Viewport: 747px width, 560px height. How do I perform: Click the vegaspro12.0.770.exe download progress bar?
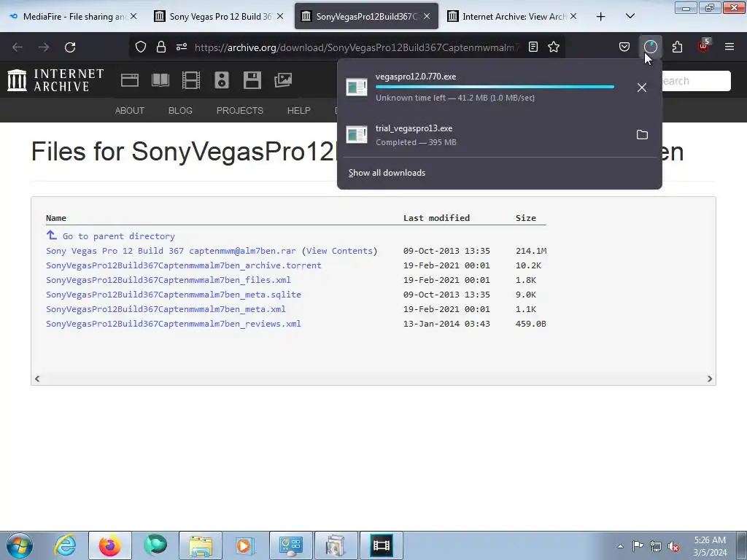[x=495, y=87]
